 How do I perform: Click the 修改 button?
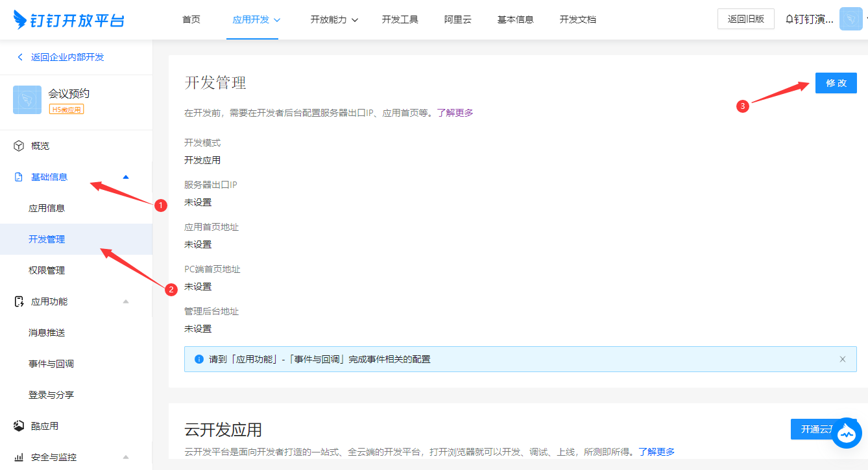tap(836, 83)
